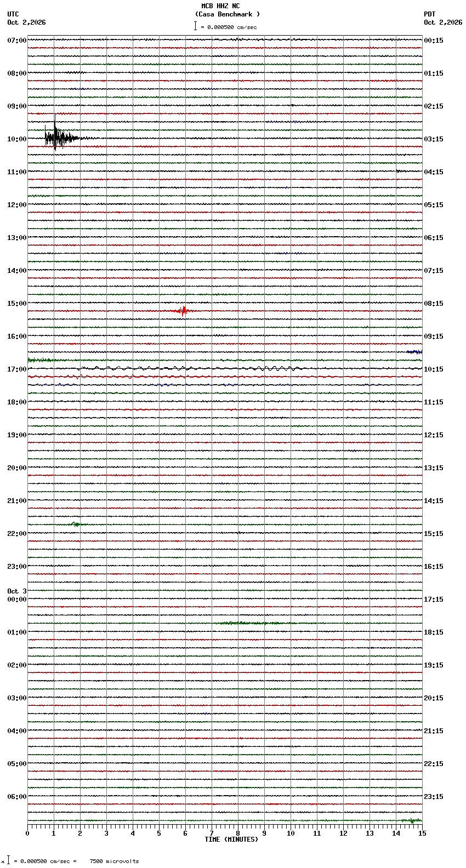Screen dimensions: 466x868
Task: Click the 23:15 PDT time label
Action: coord(434,797)
